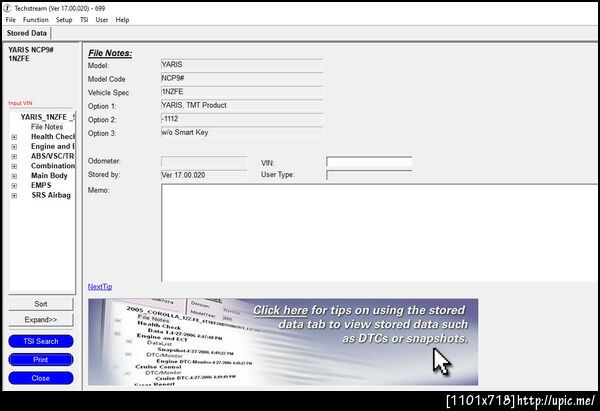Screen dimensions: 600x411
Task: Click the File Notes heading
Action: (110, 53)
